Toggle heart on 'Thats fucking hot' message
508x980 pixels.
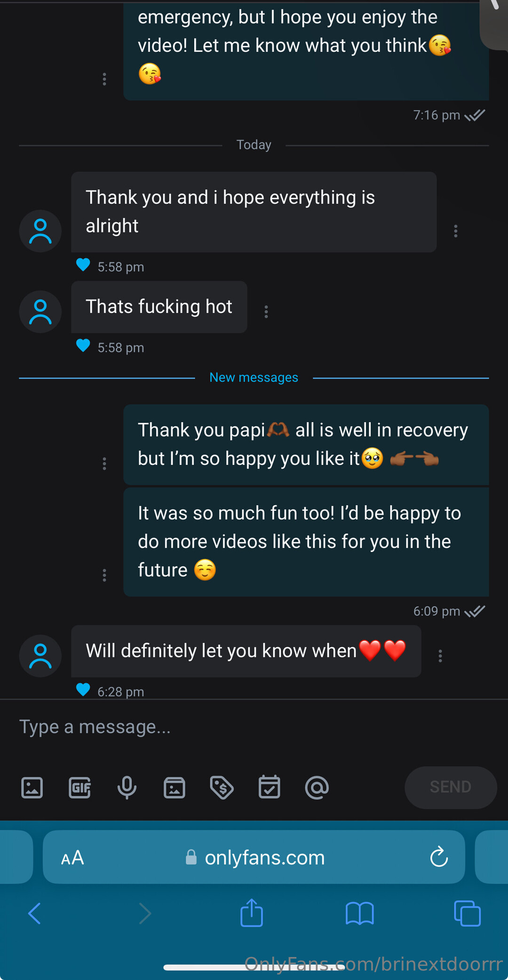tap(83, 346)
